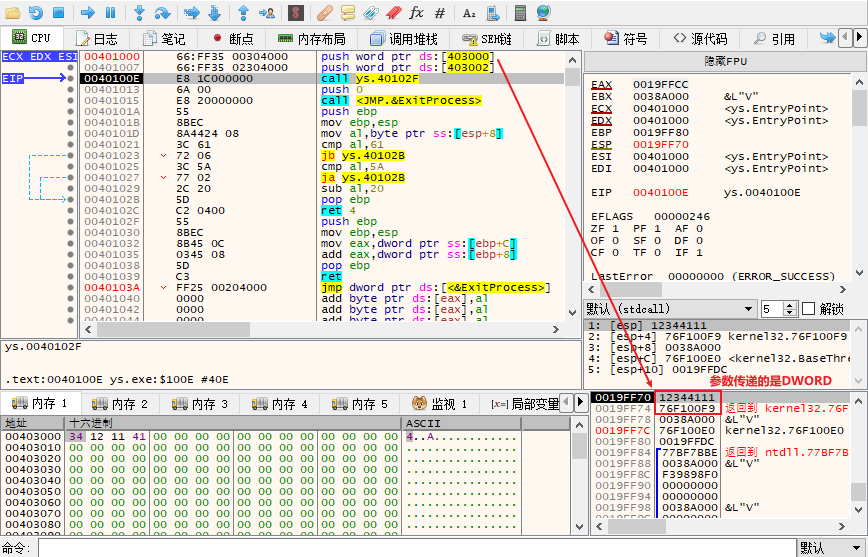The width and height of the screenshot is (868, 557).
Task: Click right arrow of main tab scroller
Action: [859, 38]
